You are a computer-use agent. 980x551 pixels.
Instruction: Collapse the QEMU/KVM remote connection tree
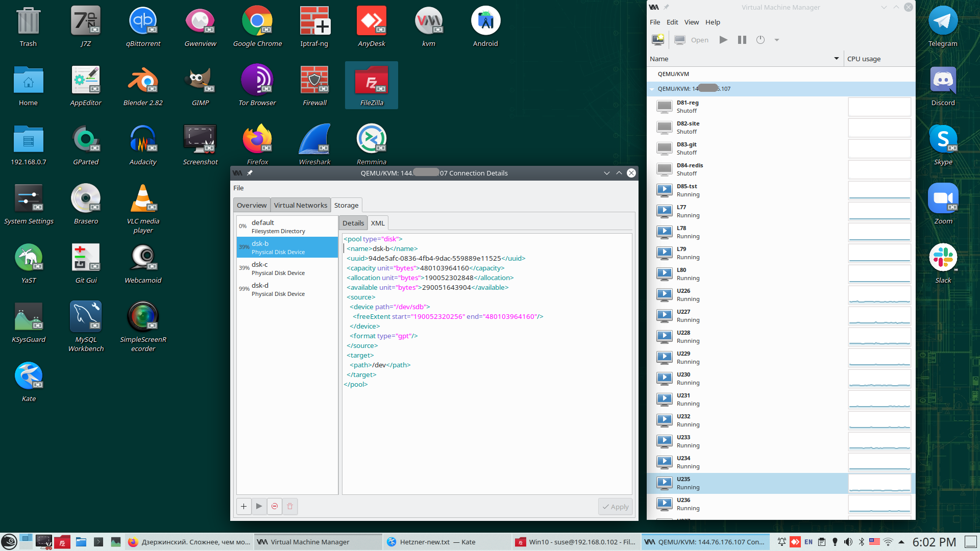652,89
